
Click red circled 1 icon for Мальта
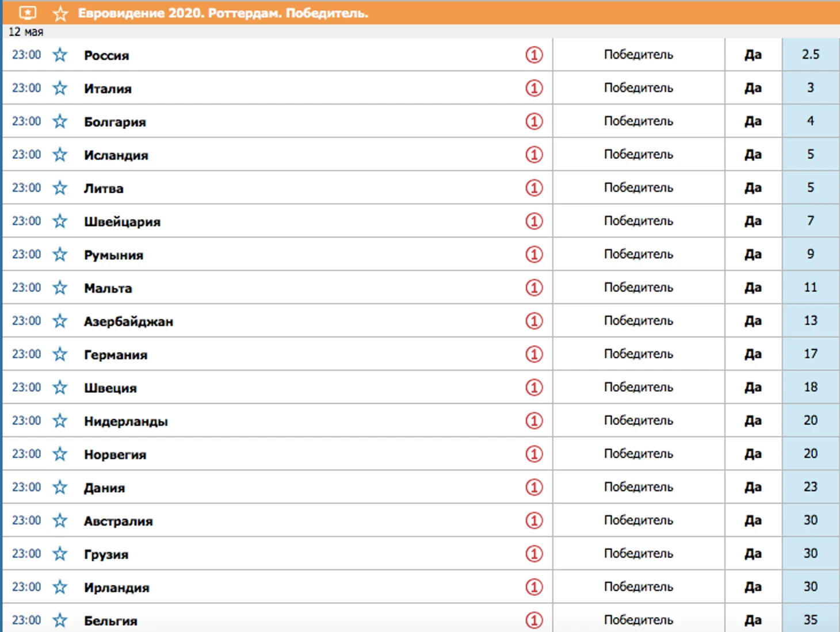[534, 288]
